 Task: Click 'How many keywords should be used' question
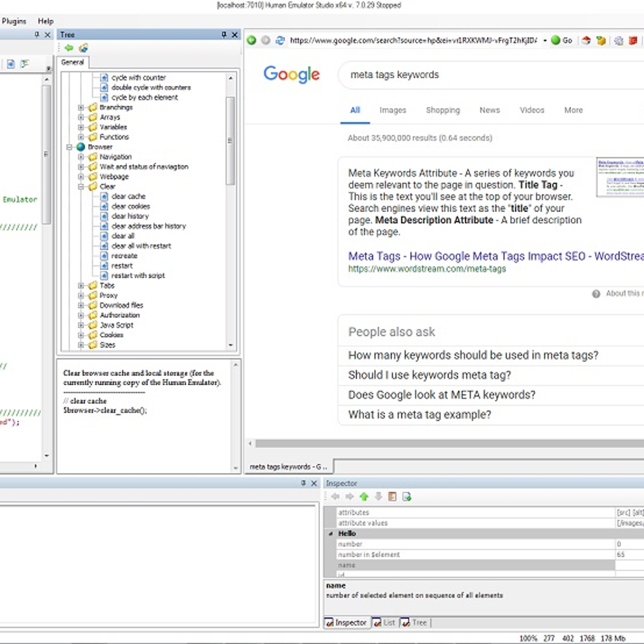point(473,355)
